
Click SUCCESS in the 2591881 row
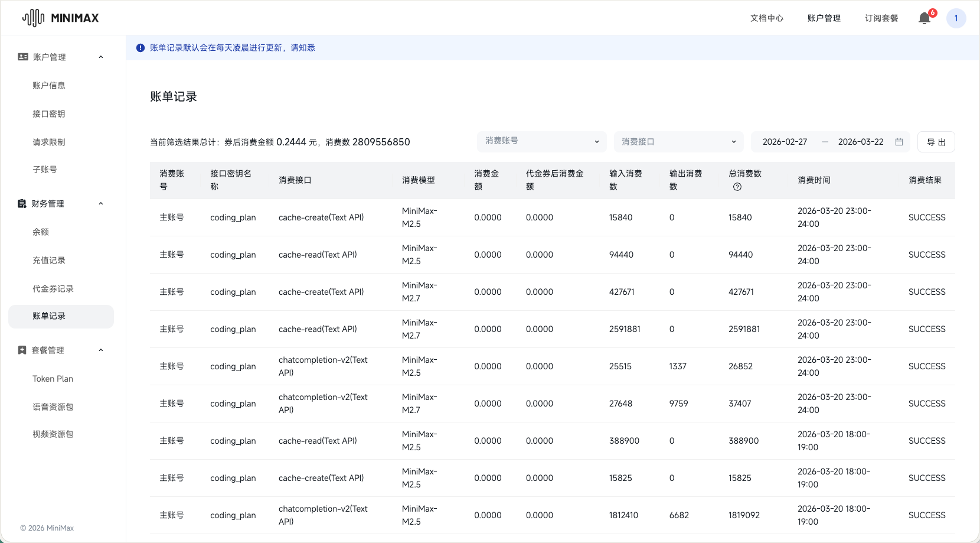coord(927,329)
